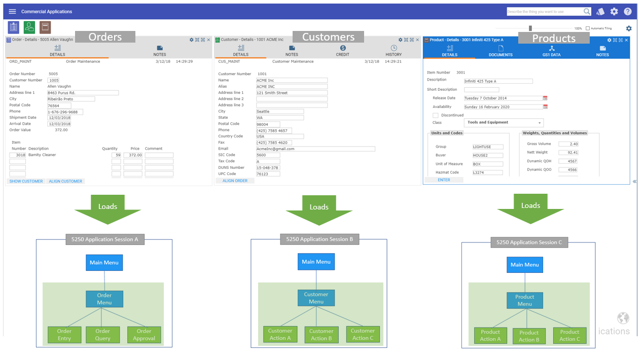Click the Order window expand icon
Image resolution: width=644 pixels, height=354 pixels.
coord(203,40)
